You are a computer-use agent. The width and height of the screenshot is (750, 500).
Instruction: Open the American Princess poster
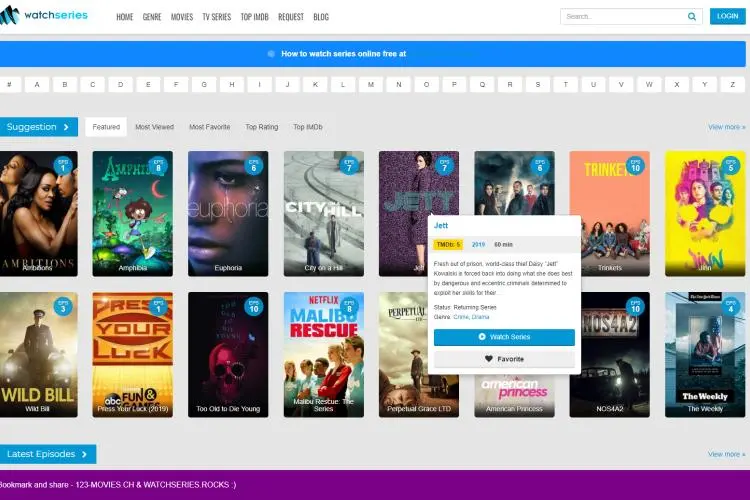pos(514,396)
